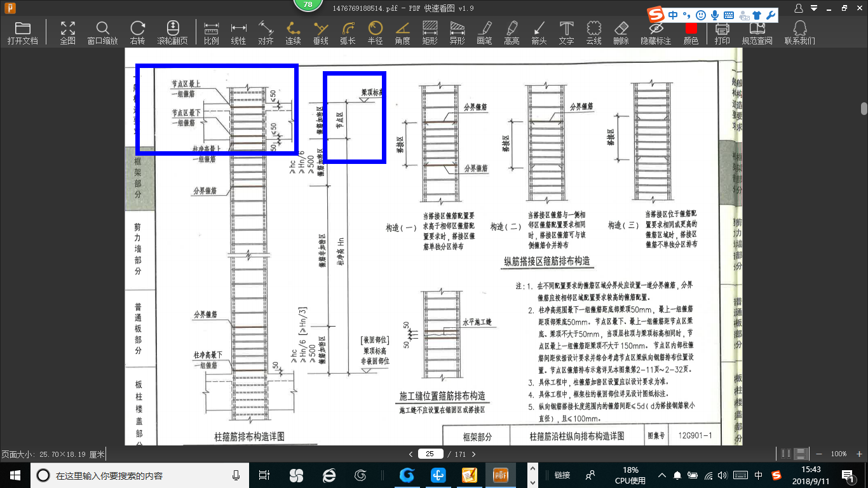Click the page number field showing 25

(x=430, y=454)
